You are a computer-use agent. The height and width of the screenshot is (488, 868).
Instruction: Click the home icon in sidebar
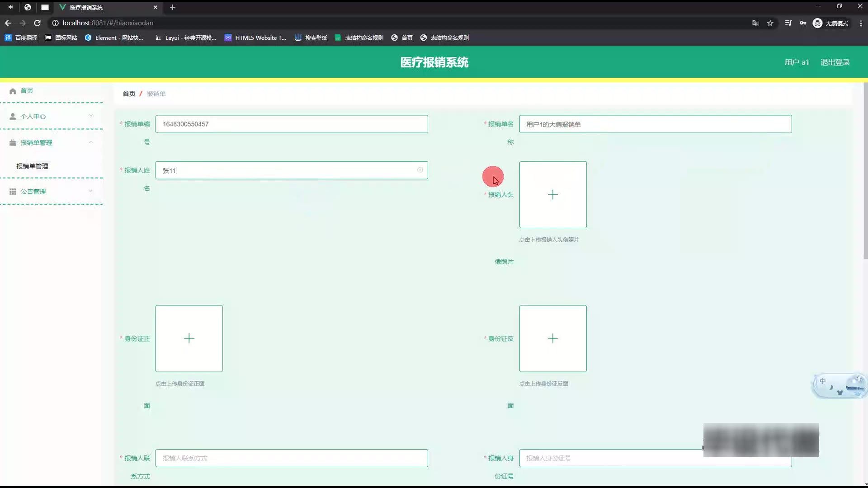pos(13,91)
